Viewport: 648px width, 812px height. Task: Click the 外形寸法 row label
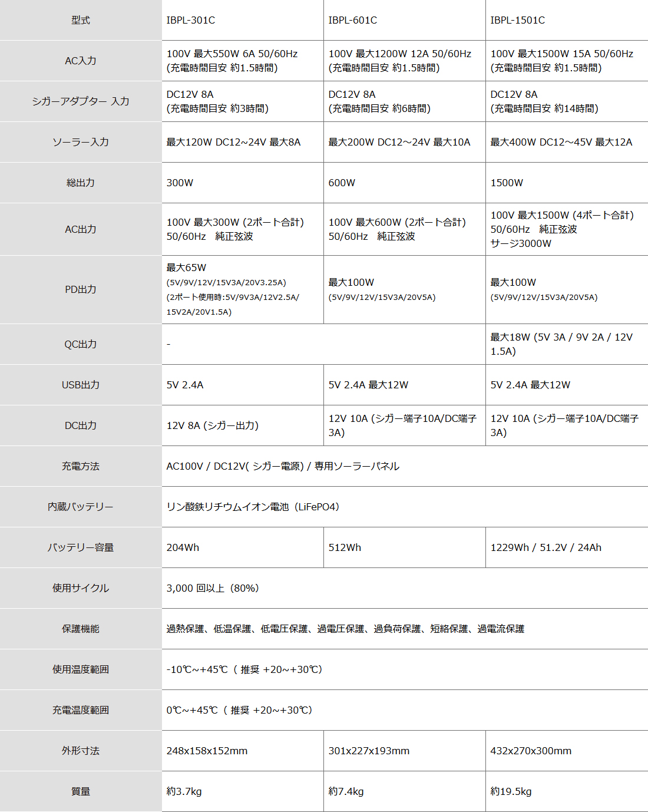point(81,751)
